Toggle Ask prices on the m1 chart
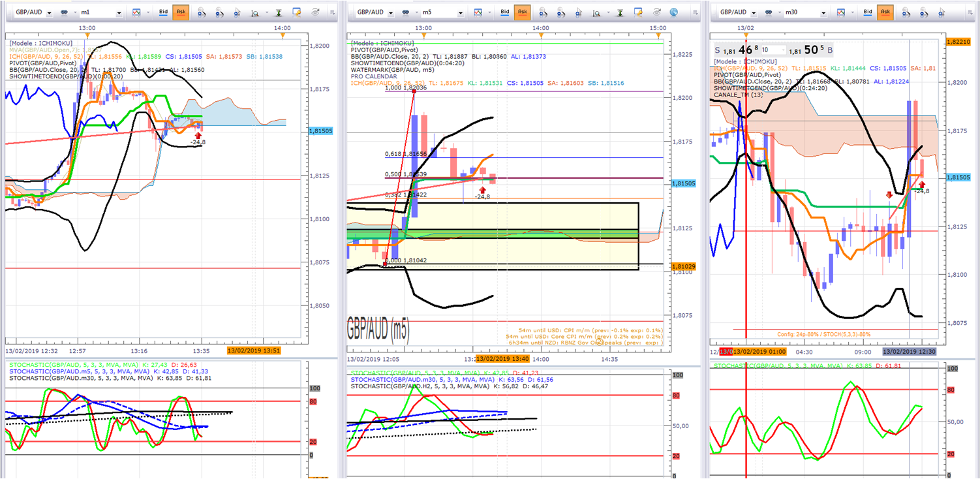The width and height of the screenshot is (980, 479). point(181,12)
